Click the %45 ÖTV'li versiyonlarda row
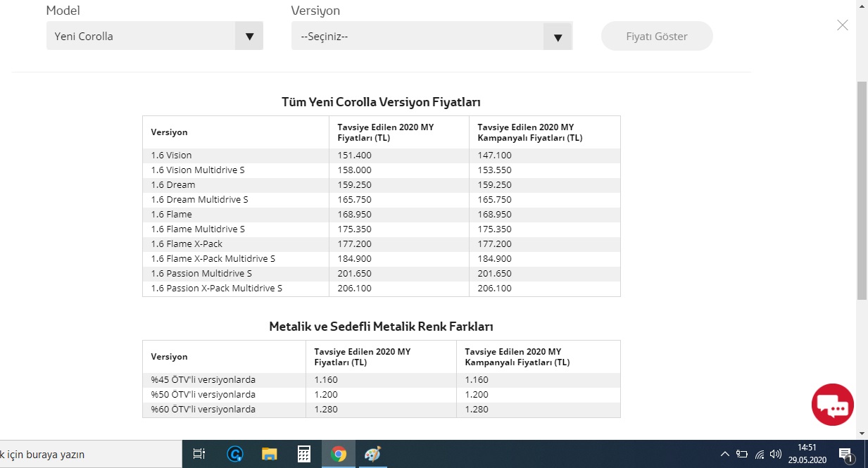The height and width of the screenshot is (468, 868). [381, 380]
